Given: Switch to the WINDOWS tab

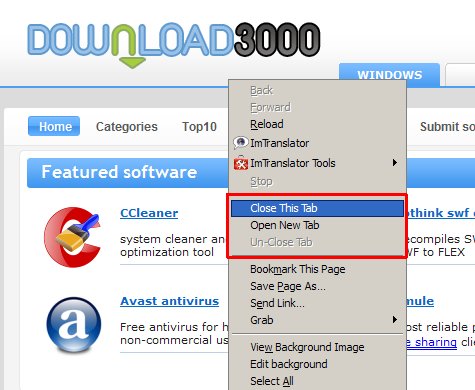Looking at the screenshot, I should (x=390, y=75).
